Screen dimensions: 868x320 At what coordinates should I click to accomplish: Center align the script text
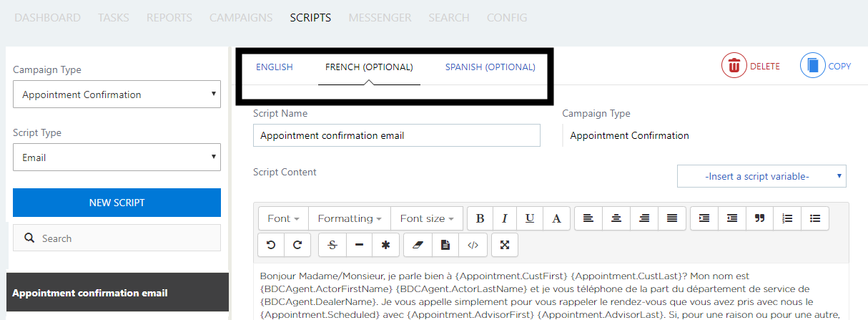click(616, 218)
